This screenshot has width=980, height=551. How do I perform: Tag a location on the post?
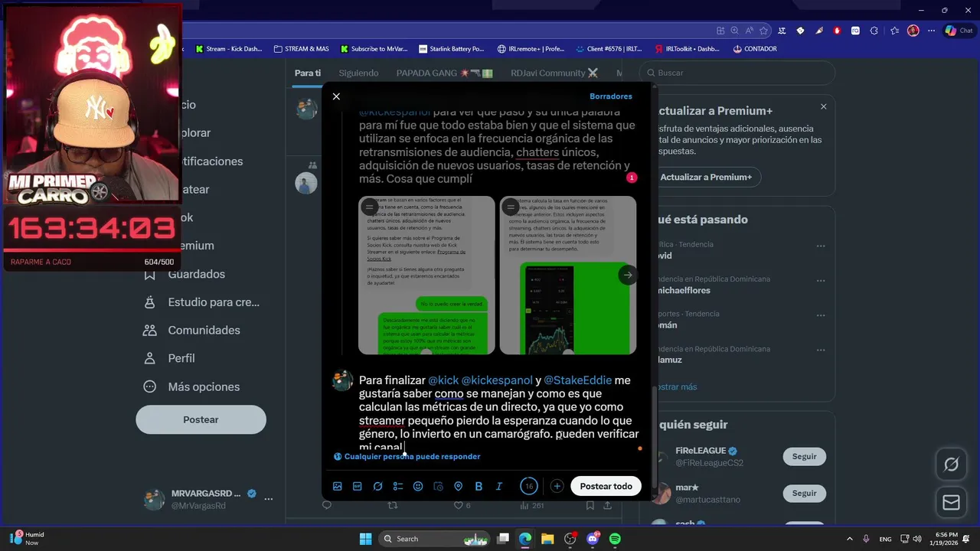pyautogui.click(x=459, y=486)
